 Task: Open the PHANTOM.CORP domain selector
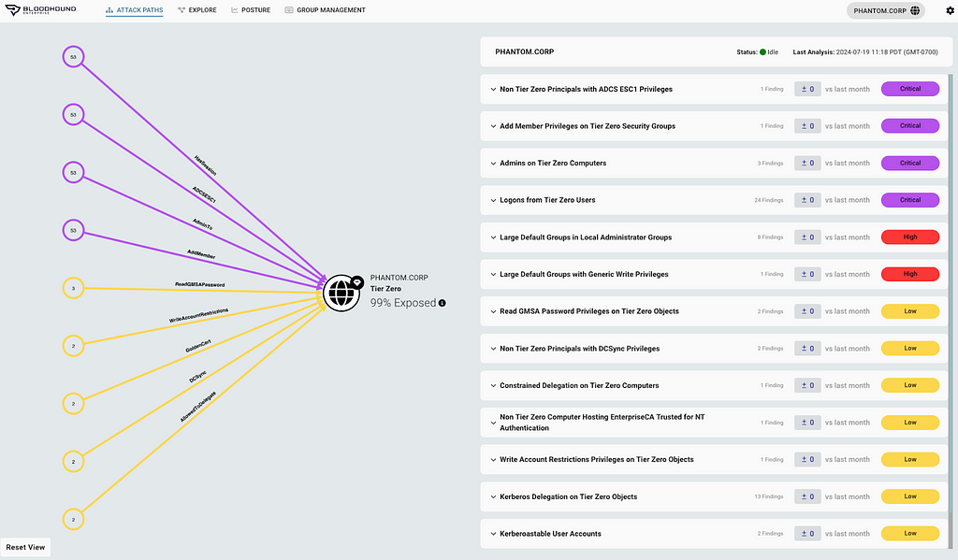pos(885,10)
